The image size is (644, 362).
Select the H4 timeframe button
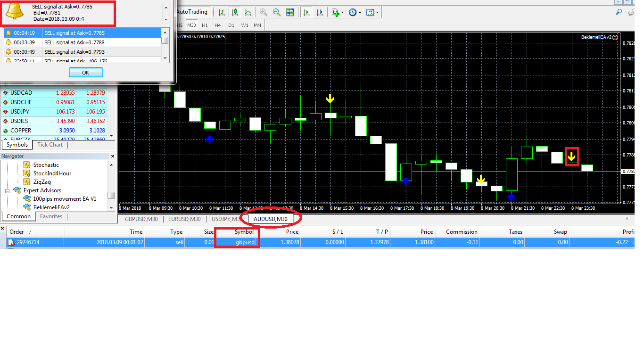[x=217, y=25]
